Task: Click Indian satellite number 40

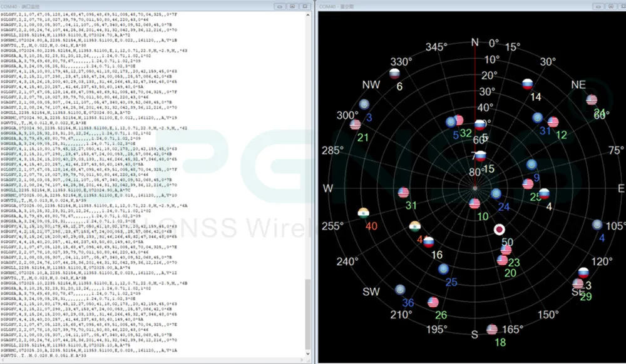Action: [362, 213]
